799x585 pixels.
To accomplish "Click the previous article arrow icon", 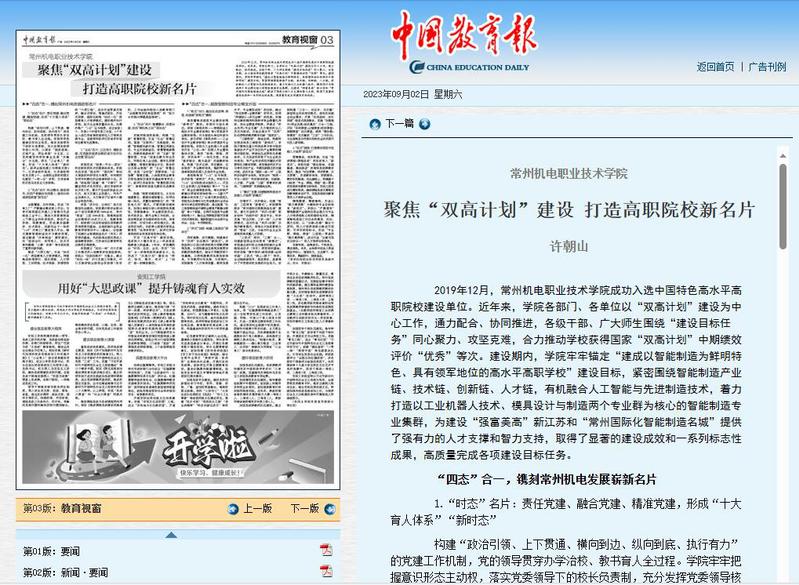I will (x=375, y=125).
